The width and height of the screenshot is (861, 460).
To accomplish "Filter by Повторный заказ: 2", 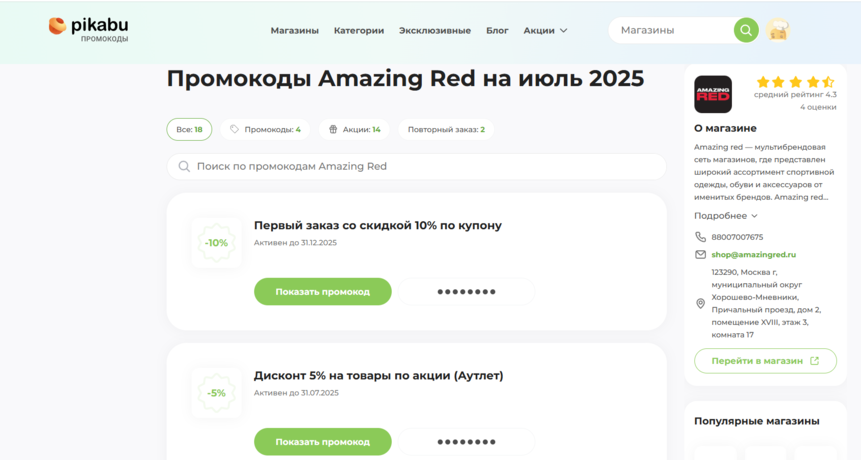I will click(x=446, y=130).
